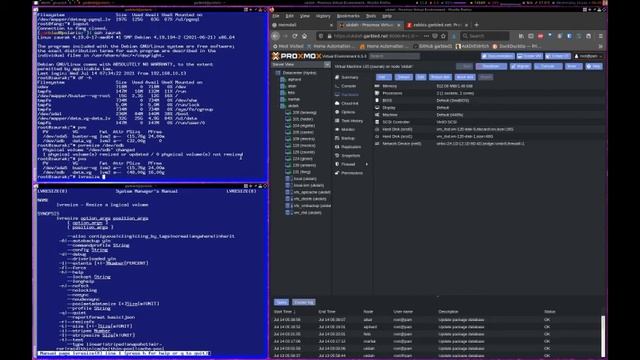Click the hardware Remove button
The width and height of the screenshot is (640, 360).
[x=404, y=77]
